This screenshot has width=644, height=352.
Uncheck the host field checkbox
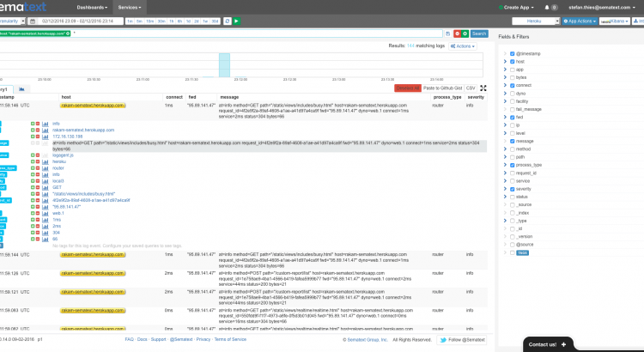pyautogui.click(x=512, y=62)
